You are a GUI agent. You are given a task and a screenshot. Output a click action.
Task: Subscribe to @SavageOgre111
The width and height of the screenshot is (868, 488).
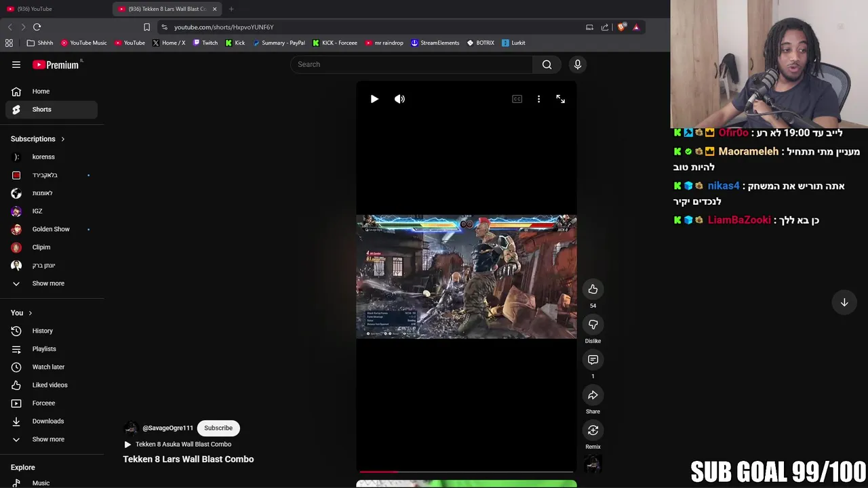coord(218,428)
